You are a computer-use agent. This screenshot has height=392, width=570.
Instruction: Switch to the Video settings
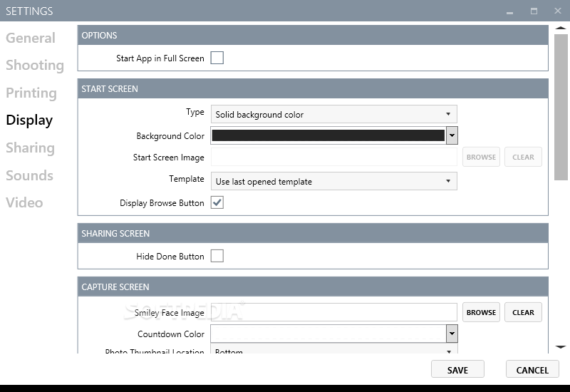click(x=24, y=202)
